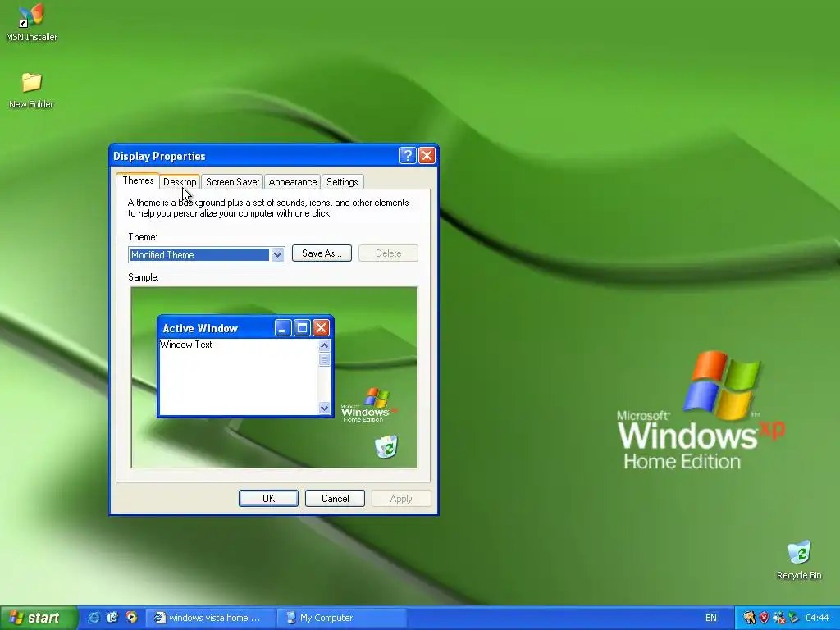Viewport: 840px width, 630px height.
Task: Open the Screen Saver tab
Action: pyautogui.click(x=232, y=182)
